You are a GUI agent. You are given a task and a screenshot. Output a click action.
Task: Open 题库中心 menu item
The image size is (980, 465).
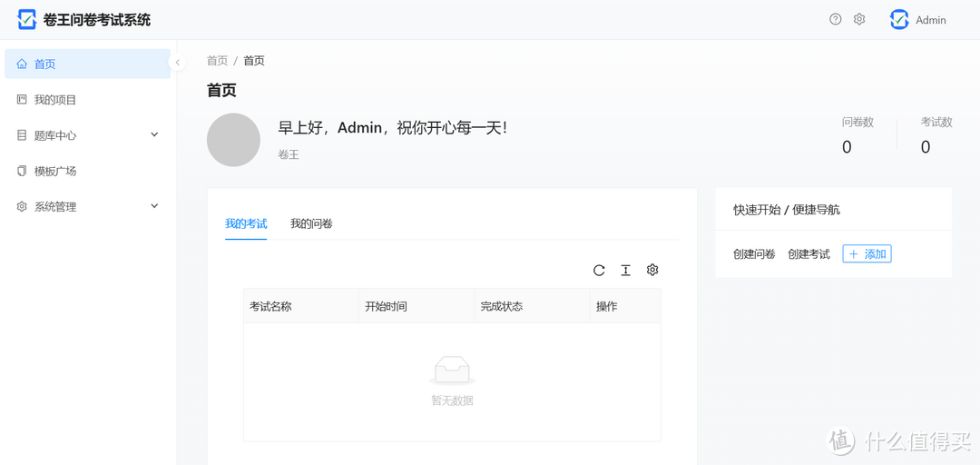(x=87, y=135)
